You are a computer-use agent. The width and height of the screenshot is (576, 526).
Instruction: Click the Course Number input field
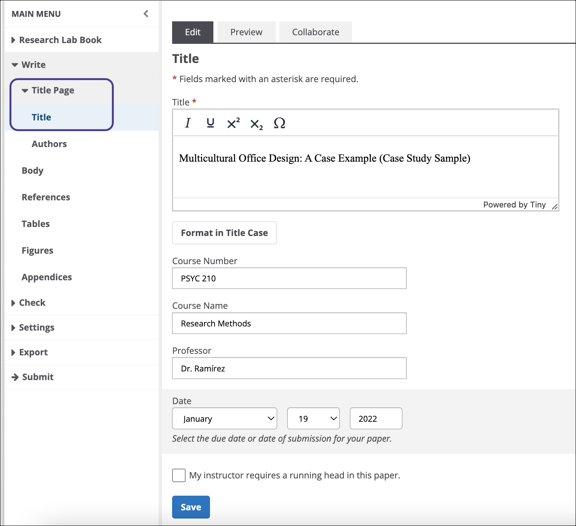coord(289,278)
